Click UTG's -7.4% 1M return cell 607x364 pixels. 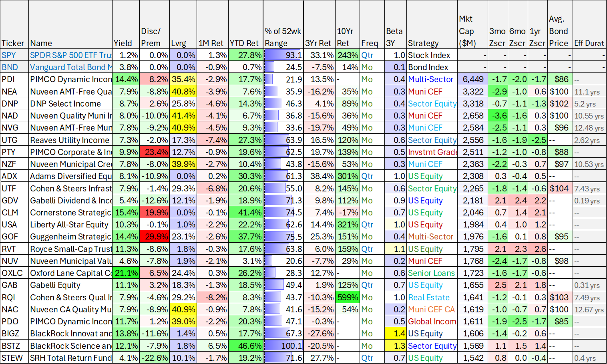(213, 140)
